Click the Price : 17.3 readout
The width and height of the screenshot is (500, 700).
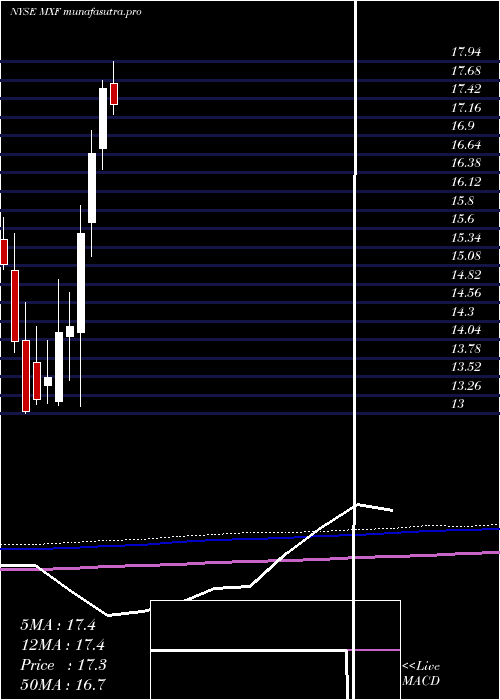[63, 665]
